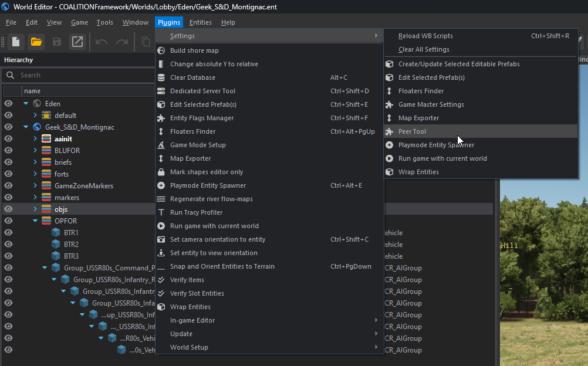Image resolution: width=588 pixels, height=366 pixels.
Task: Choose Dedicated Server Tool menu entry
Action: coord(202,91)
